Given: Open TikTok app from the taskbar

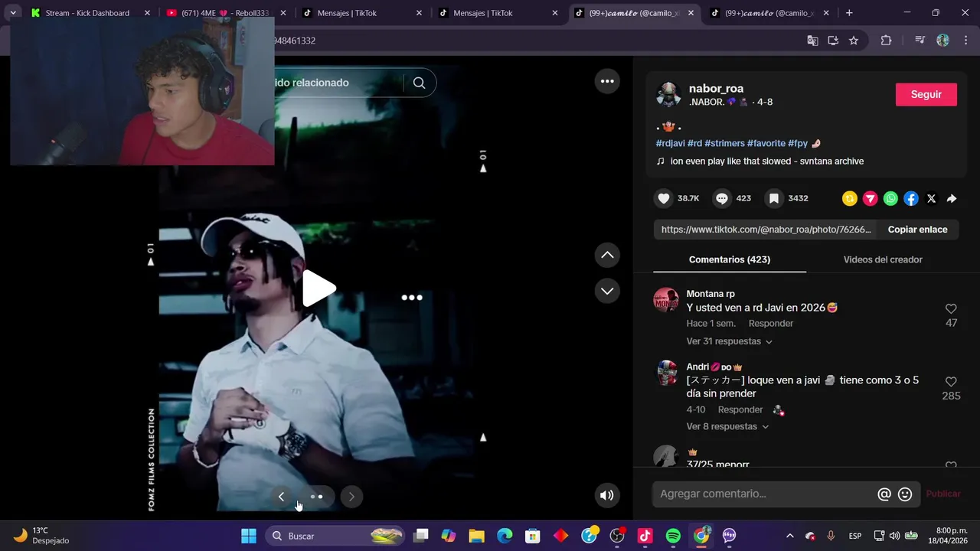Looking at the screenshot, I should (645, 536).
